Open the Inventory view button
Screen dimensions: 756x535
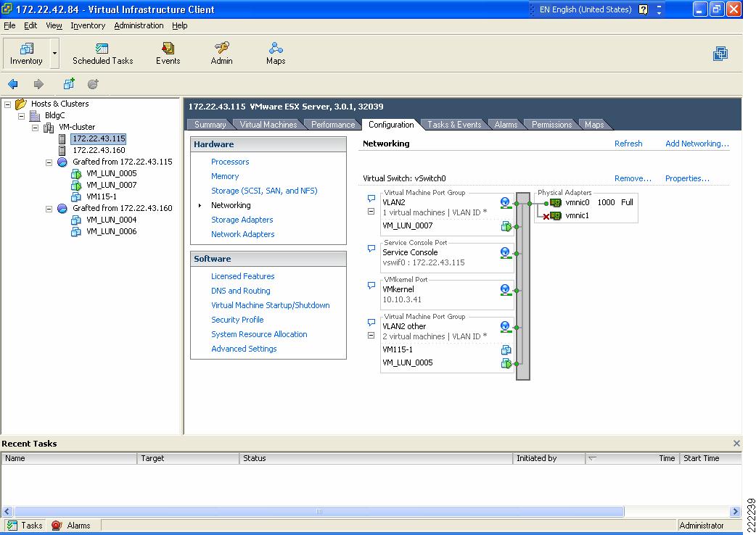click(x=27, y=54)
